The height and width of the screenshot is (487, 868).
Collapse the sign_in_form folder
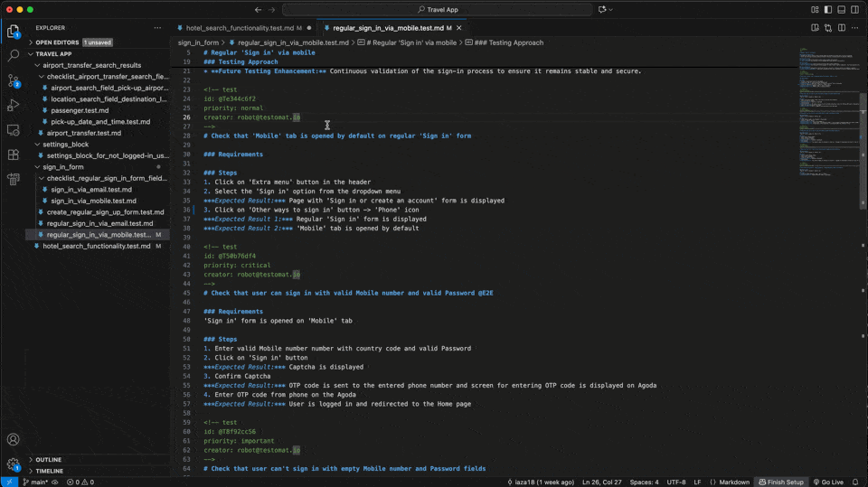click(62, 167)
